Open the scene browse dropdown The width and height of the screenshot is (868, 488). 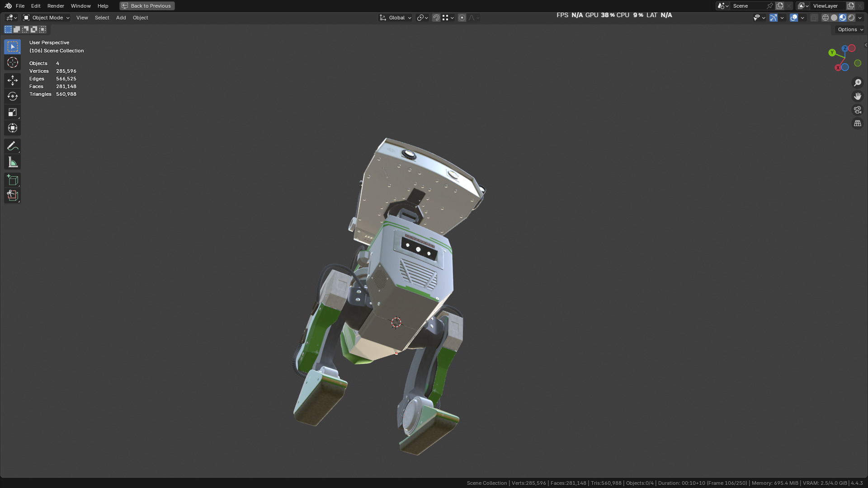click(x=723, y=6)
